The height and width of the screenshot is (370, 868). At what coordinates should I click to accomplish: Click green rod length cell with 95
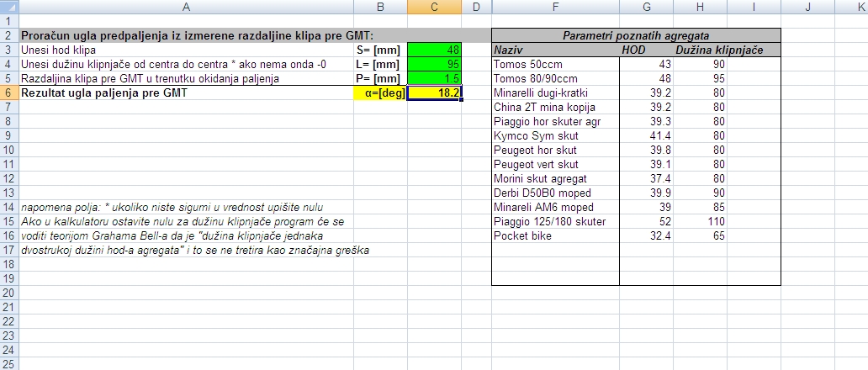point(434,64)
